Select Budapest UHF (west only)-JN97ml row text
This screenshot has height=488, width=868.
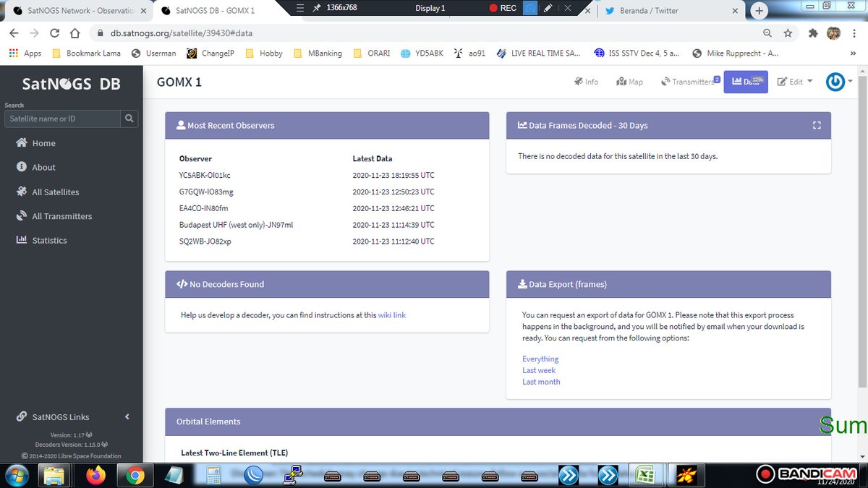point(236,225)
